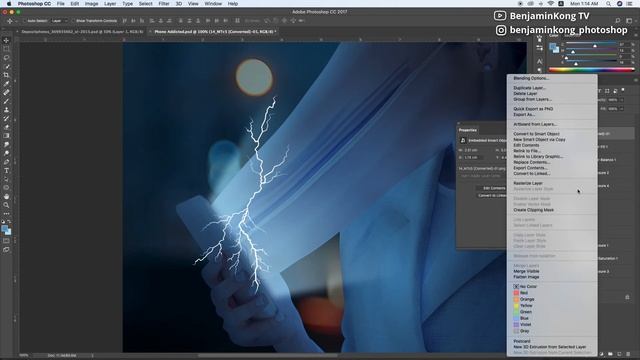Click the zoom percentage field in status bar
This screenshot has width=640, height=360.
[24, 356]
